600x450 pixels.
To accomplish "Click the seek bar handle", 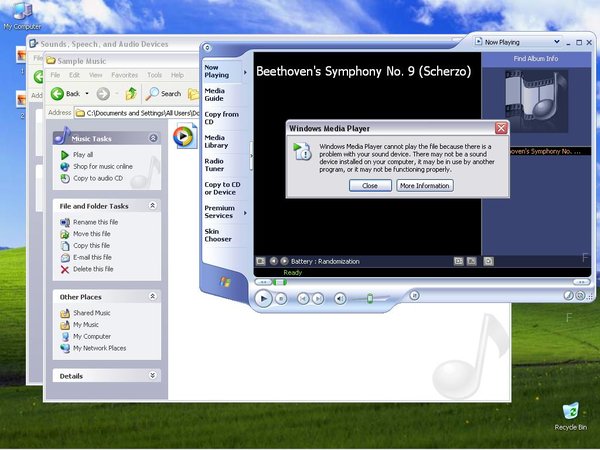I will [280, 282].
